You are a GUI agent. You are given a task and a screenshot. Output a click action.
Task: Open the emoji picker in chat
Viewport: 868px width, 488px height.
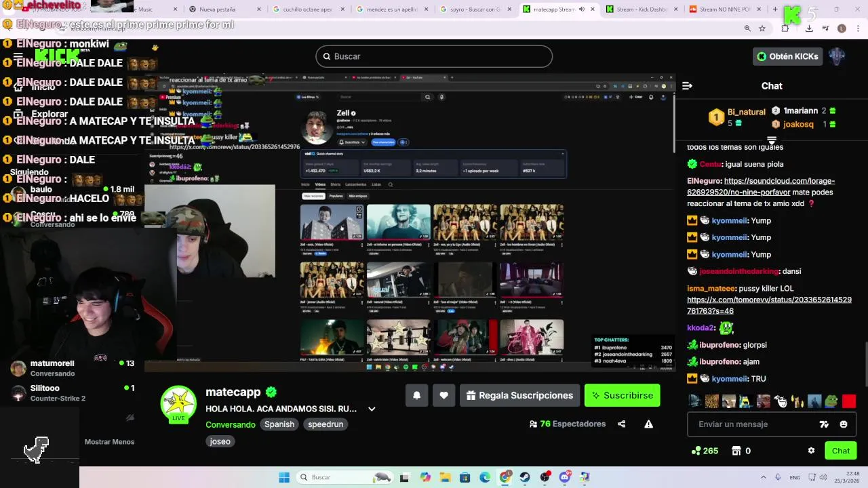tap(844, 424)
